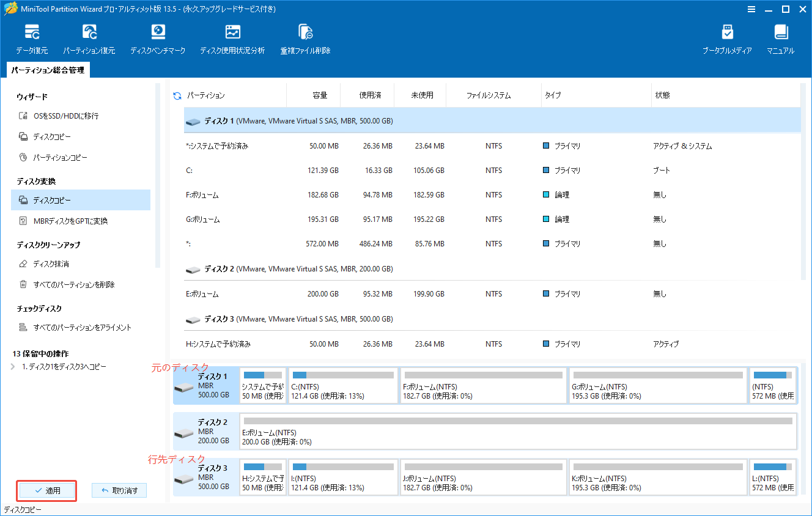Select the パーティション復元 recovery tool
812x516 pixels.
click(90, 37)
